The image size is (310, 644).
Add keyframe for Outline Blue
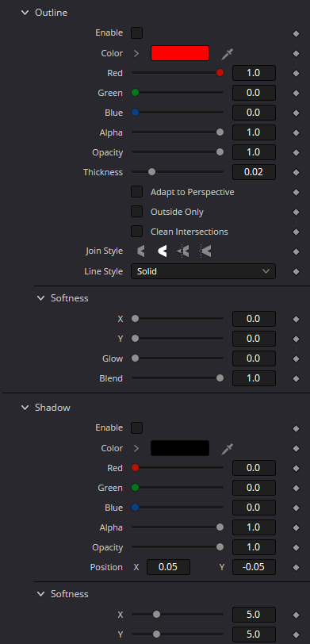point(296,113)
